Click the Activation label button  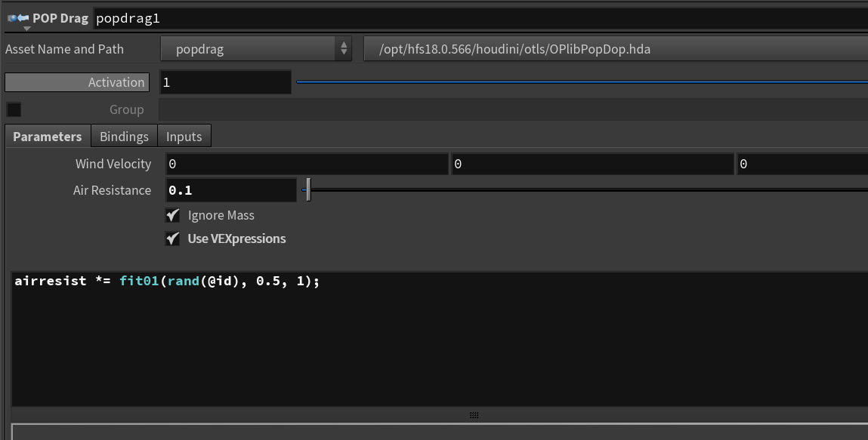click(x=77, y=82)
